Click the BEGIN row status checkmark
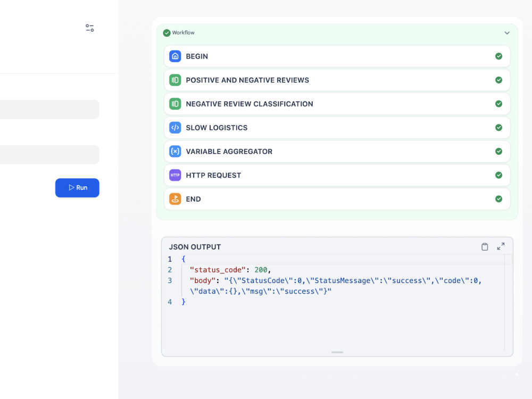532x399 pixels. [499, 56]
